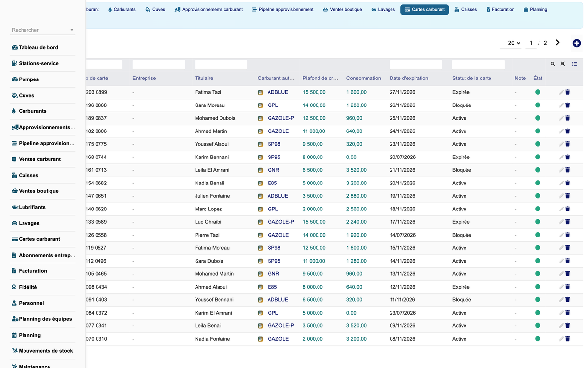Clear filters with crossed magnifier icon
Image resolution: width=588 pixels, height=368 pixels.
[x=563, y=64]
